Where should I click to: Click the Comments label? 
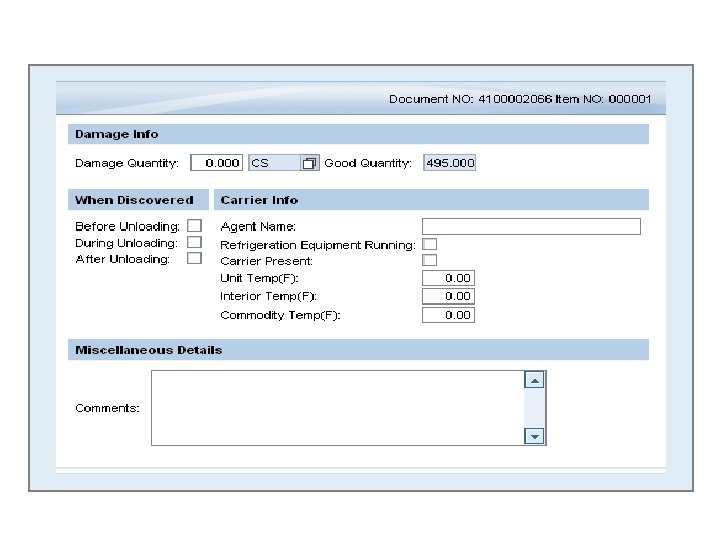[x=107, y=408]
